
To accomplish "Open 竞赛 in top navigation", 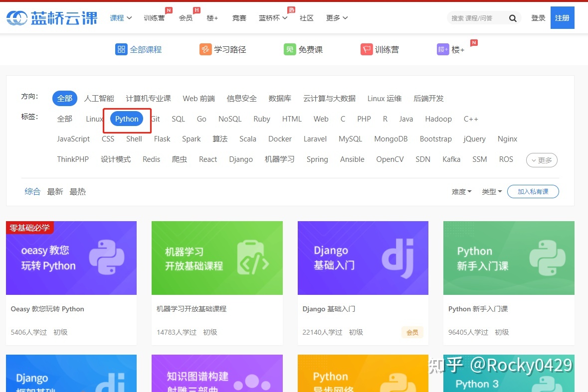I will click(x=239, y=18).
